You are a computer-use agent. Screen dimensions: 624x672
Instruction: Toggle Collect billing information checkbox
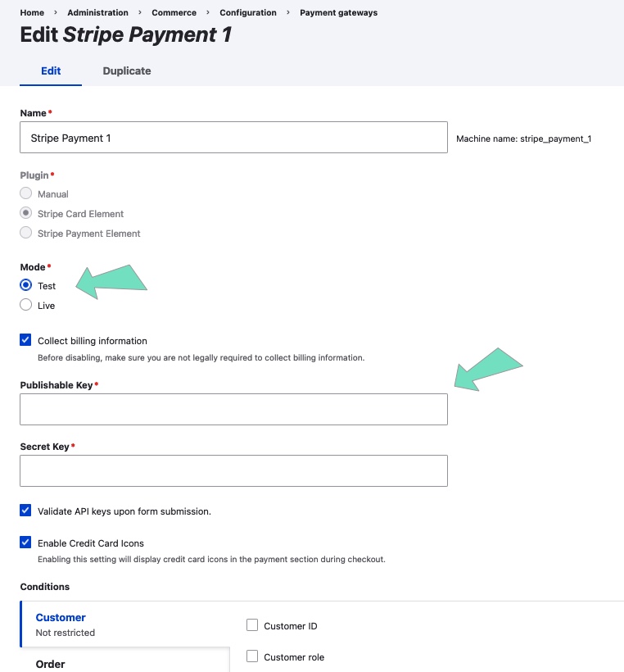(x=25, y=340)
